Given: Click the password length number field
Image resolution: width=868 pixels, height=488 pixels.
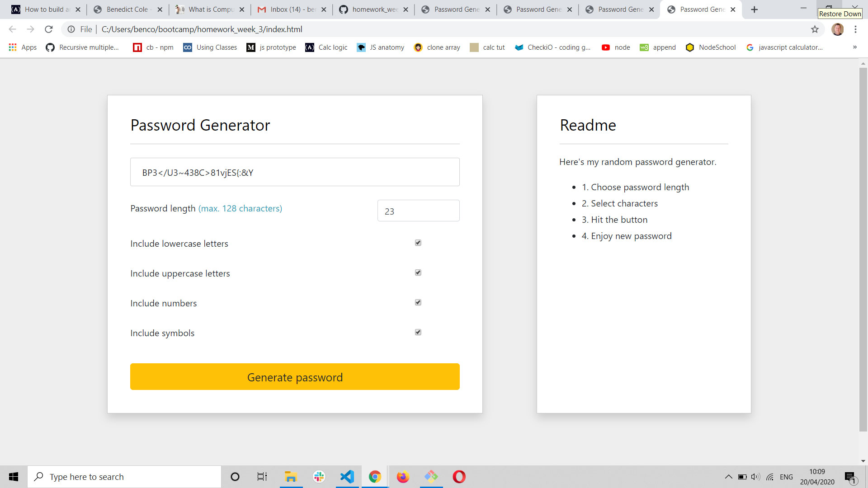Looking at the screenshot, I should pos(418,211).
